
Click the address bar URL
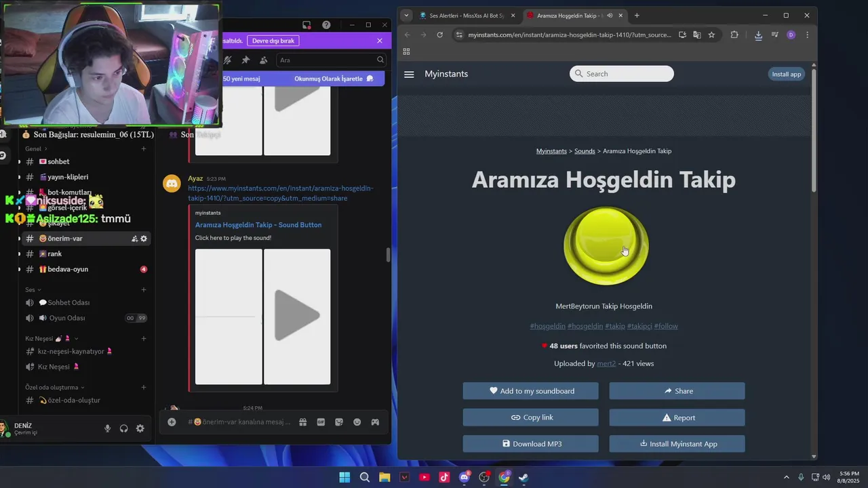569,35
